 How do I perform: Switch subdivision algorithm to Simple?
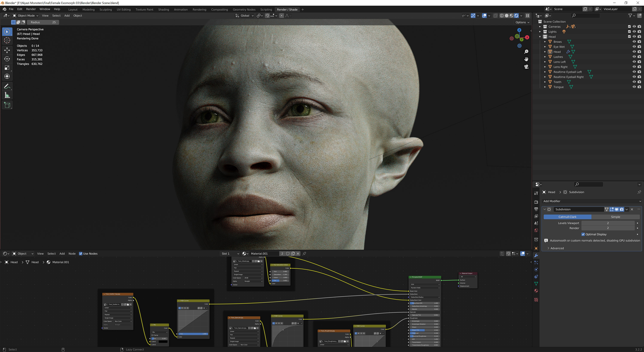click(615, 217)
